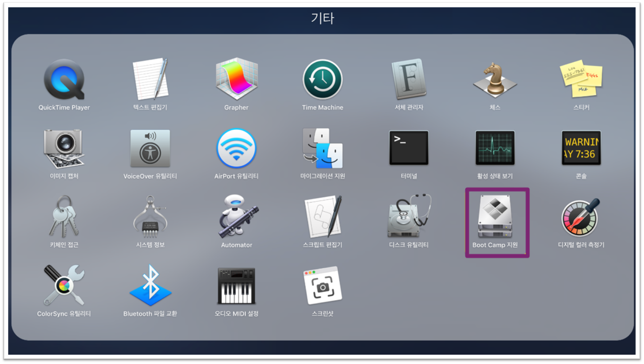Open VoiceOver 유틸리티 icon
Image resolution: width=644 pixels, height=364 pixels.
tap(150, 148)
